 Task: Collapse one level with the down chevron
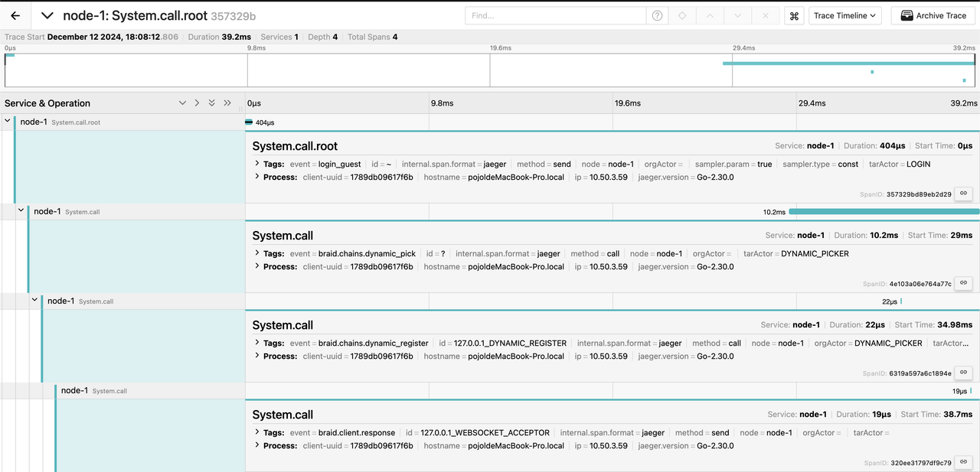pyautogui.click(x=182, y=103)
